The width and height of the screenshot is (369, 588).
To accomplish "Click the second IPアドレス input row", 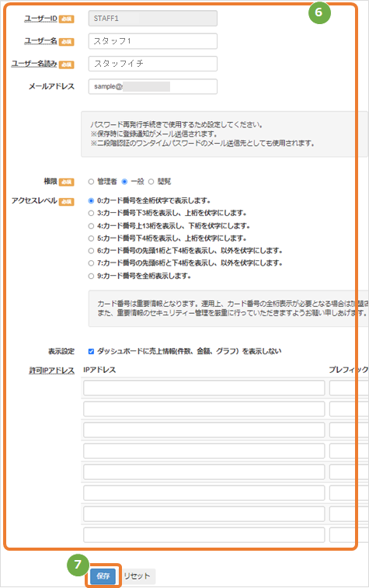I will click(204, 409).
